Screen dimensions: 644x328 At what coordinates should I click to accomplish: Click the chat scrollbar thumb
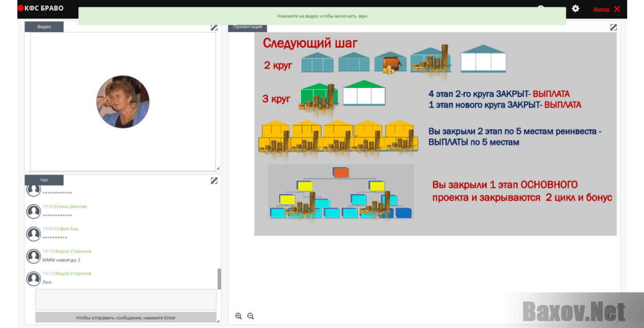219,279
